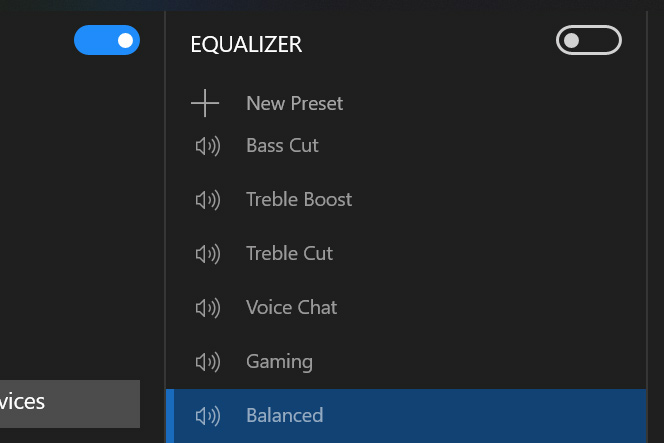Click the speaker icon beside Voice Chat
This screenshot has height=443, width=664.
208,307
